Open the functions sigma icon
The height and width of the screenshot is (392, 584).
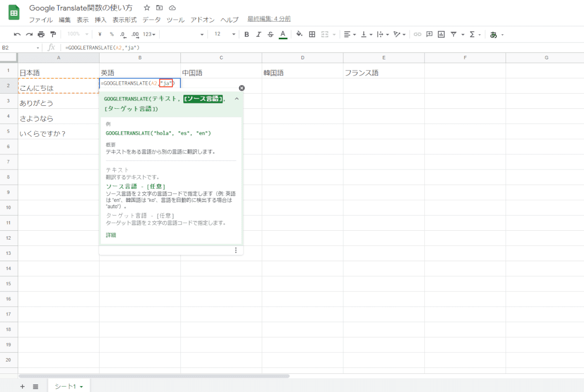[472, 34]
